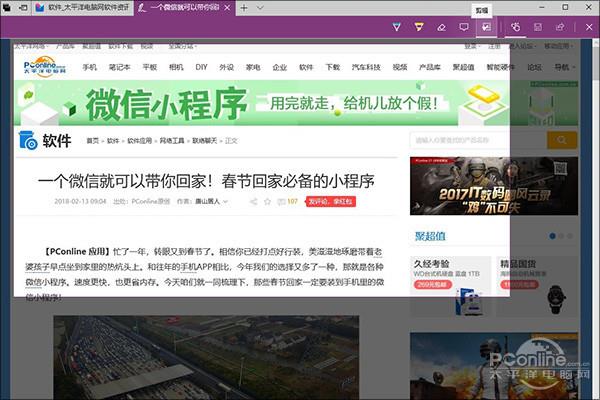Toggle the touch writing tool
Image resolution: width=600 pixels, height=400 pixels.
click(x=515, y=27)
